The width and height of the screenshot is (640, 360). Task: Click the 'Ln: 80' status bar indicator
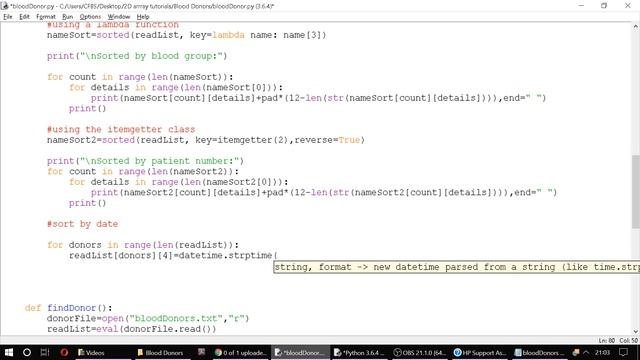pos(607,340)
